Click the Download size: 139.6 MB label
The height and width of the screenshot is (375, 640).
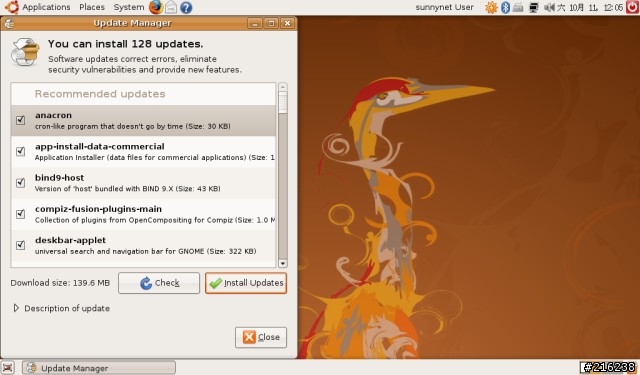tap(60, 283)
